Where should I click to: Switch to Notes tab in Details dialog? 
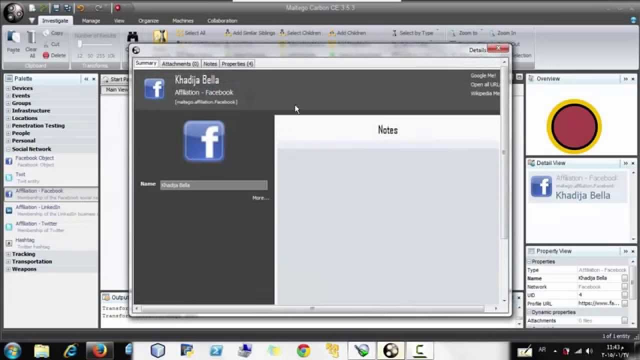pyautogui.click(x=210, y=64)
